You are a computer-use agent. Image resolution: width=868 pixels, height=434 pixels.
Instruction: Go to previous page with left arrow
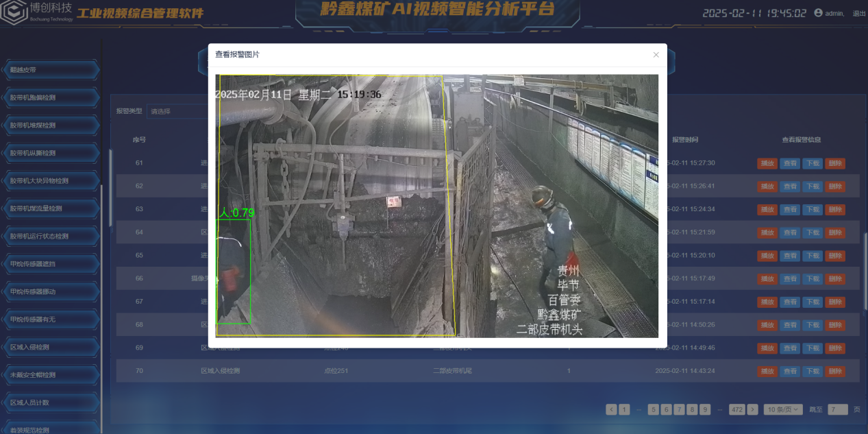click(611, 409)
